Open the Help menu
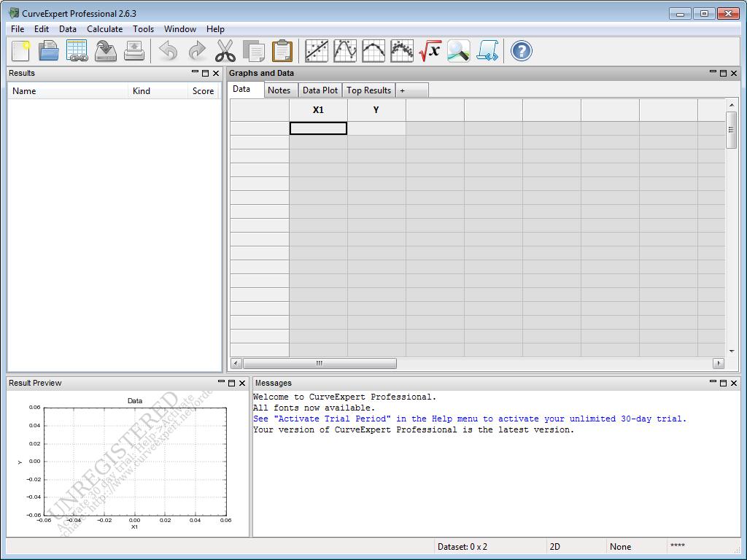 [x=215, y=29]
